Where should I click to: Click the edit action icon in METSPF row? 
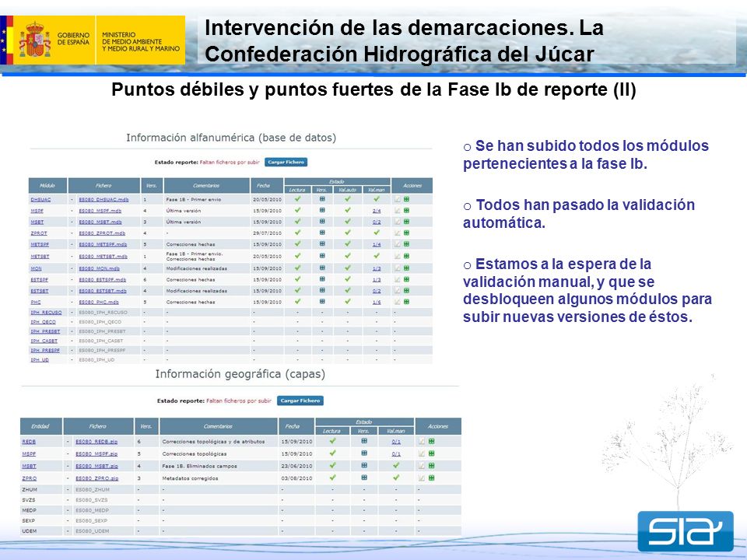398,243
